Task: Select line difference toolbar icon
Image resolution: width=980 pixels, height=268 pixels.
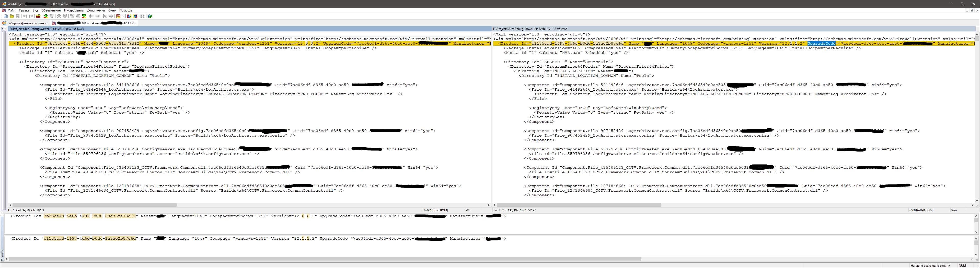Action: 38,16
